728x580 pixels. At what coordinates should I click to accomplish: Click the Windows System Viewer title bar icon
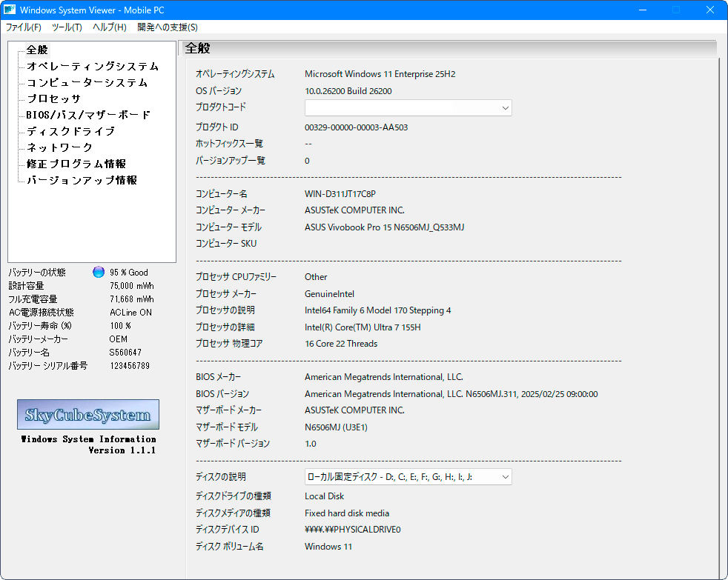point(10,9)
